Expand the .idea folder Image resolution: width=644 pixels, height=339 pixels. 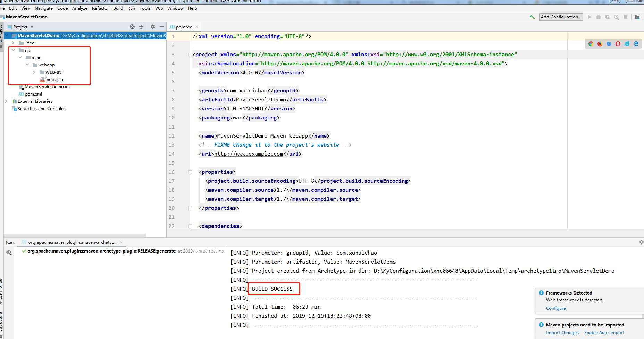[13, 43]
